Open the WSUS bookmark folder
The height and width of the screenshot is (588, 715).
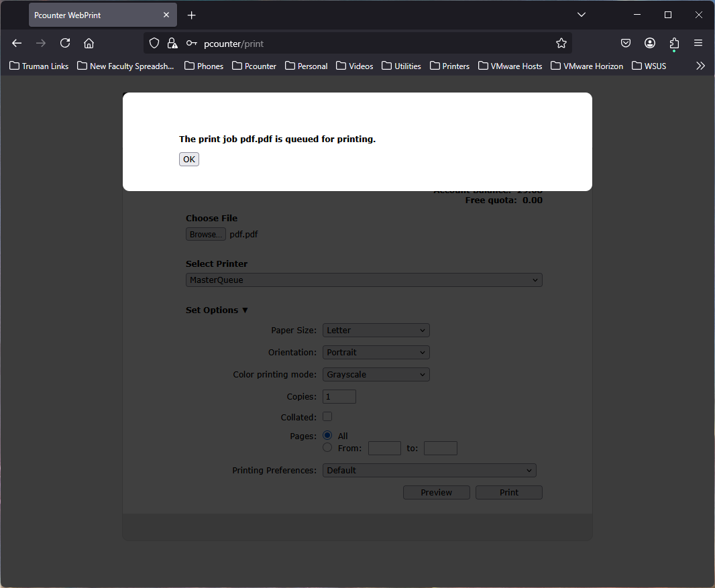click(649, 66)
